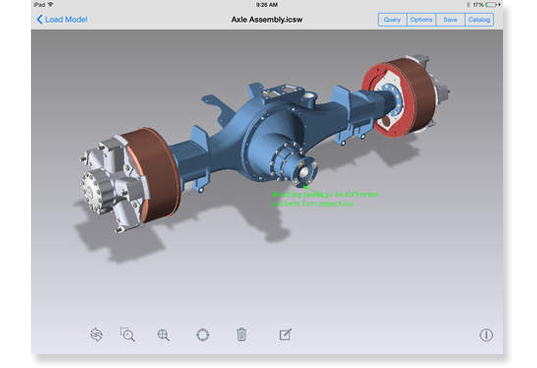Screen dimensions: 537x368
Task: Tap the zoom-in magnifier with crosshair
Action: tap(163, 335)
